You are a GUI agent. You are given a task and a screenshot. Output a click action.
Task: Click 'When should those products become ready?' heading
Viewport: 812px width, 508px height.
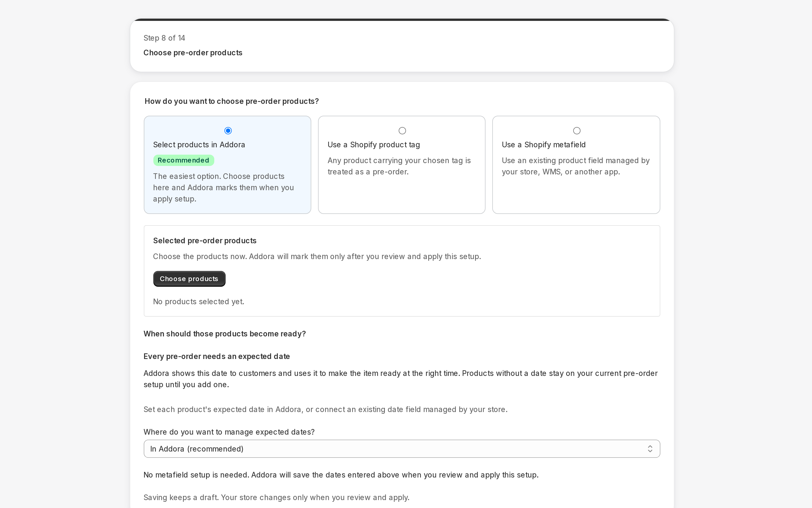tap(224, 334)
